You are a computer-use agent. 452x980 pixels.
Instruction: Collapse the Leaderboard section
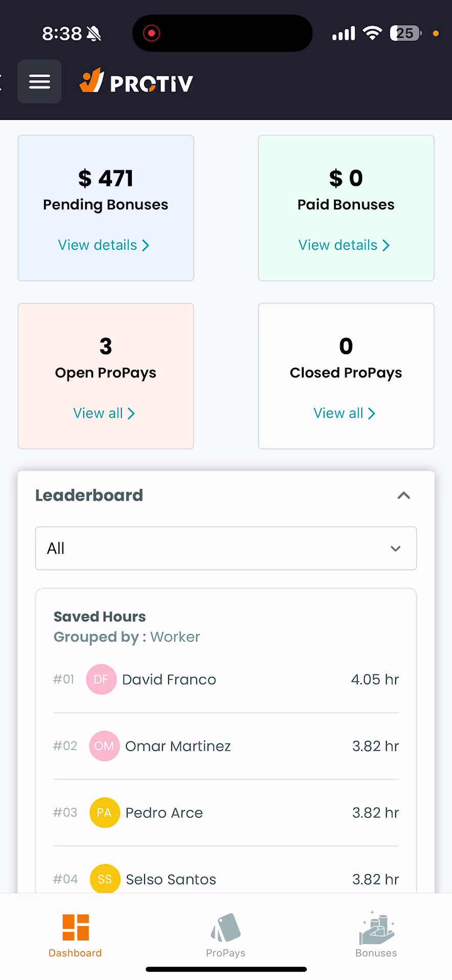403,495
